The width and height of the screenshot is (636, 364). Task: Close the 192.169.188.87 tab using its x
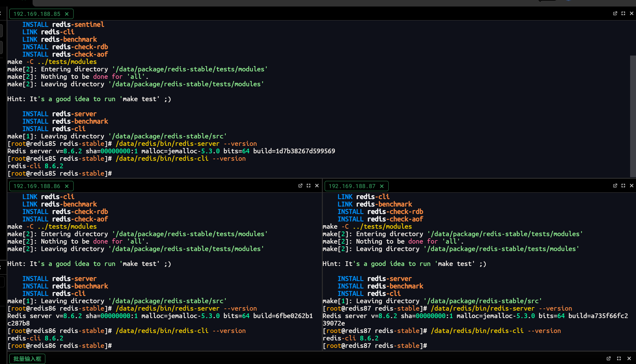tap(382, 186)
